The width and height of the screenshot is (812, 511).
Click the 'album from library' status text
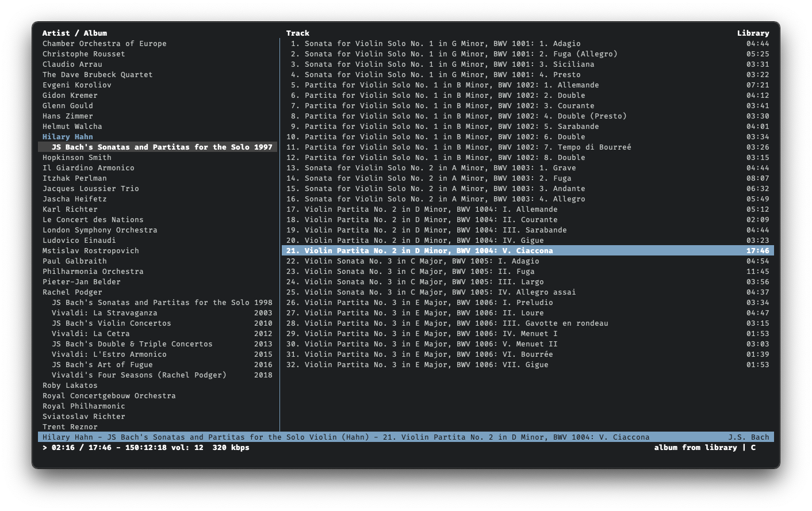coord(695,448)
